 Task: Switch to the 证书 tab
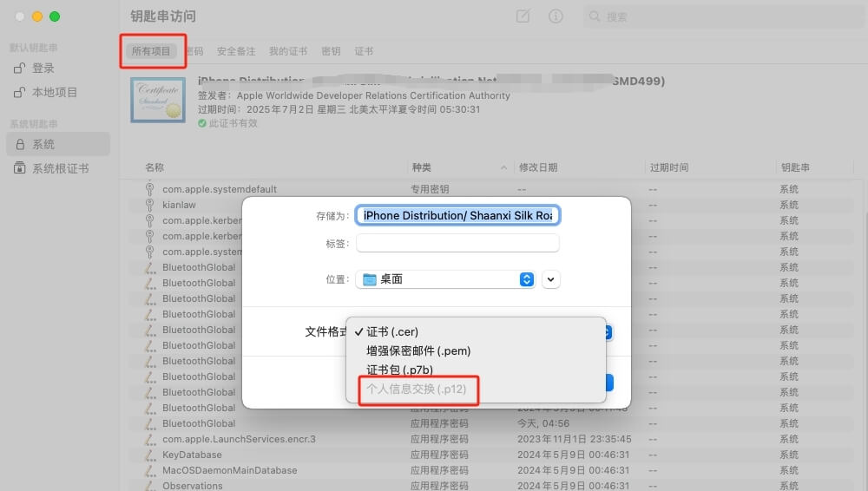coord(364,51)
